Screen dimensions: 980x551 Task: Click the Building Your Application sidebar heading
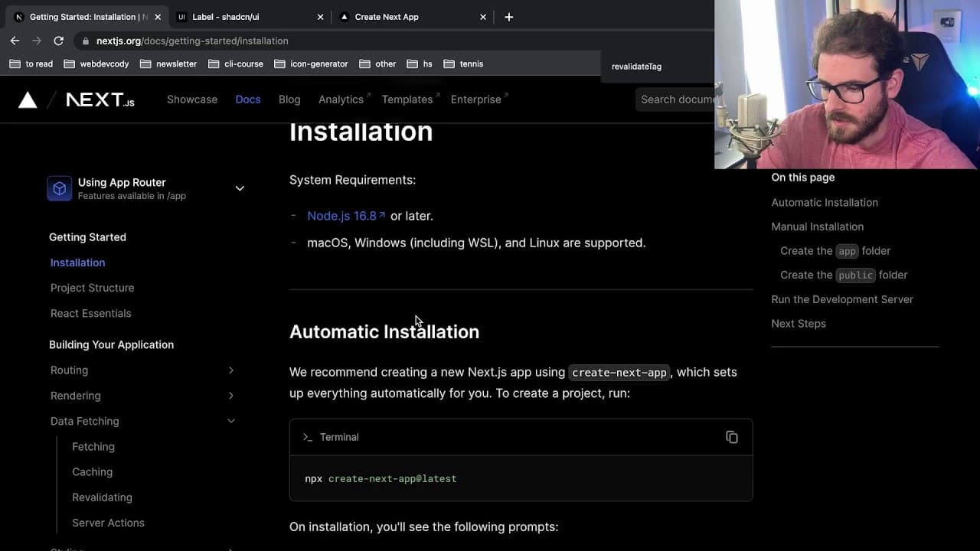pos(111,344)
